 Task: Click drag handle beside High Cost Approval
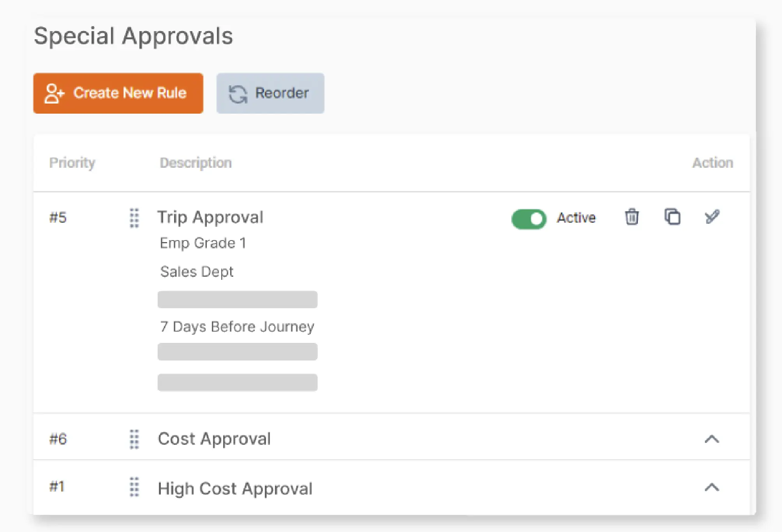coord(134,487)
